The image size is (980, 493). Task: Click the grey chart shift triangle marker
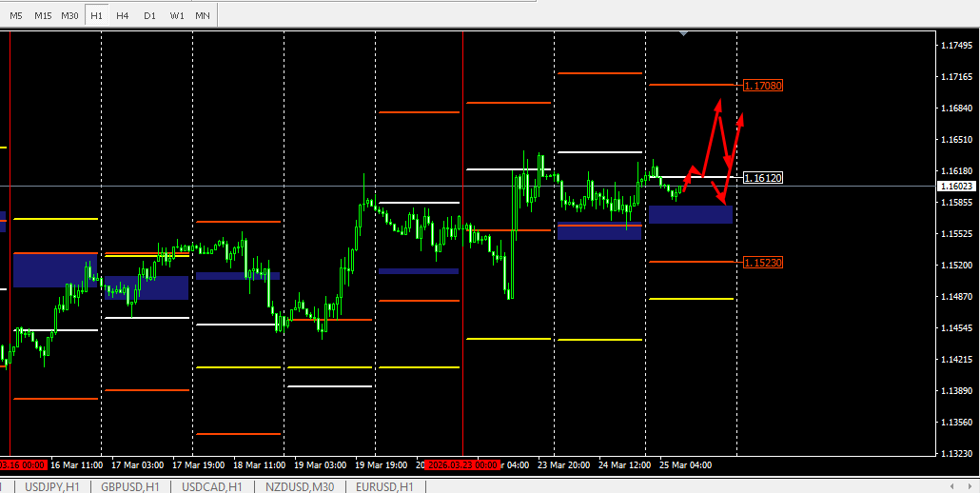click(x=684, y=33)
